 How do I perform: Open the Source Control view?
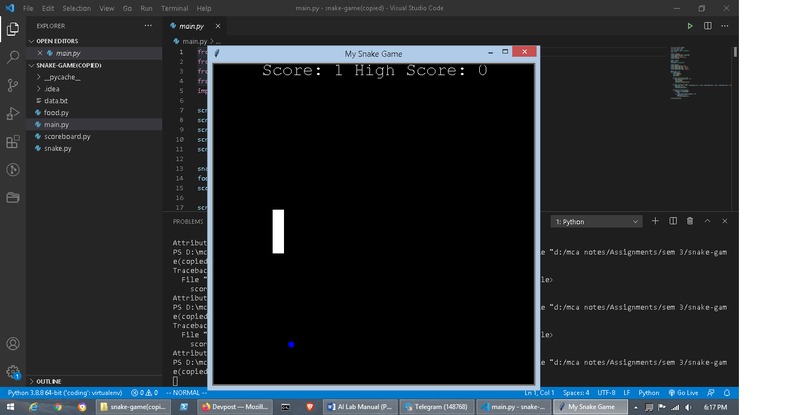(x=13, y=85)
